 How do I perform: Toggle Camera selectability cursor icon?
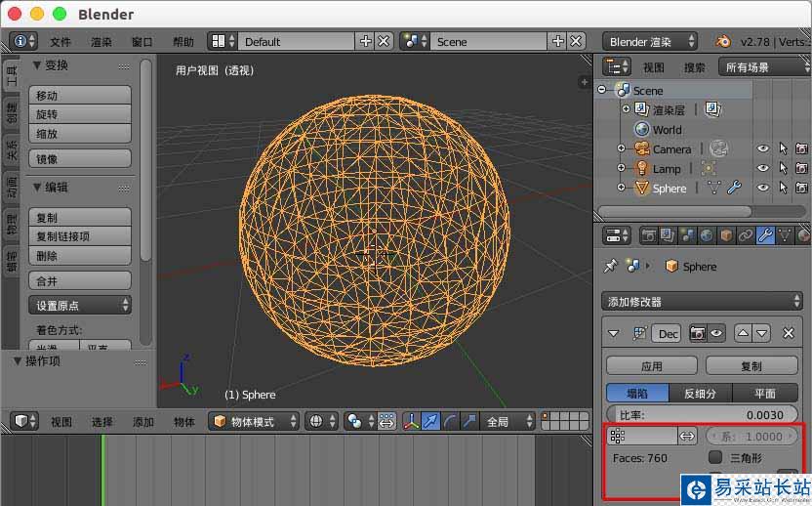[783, 148]
